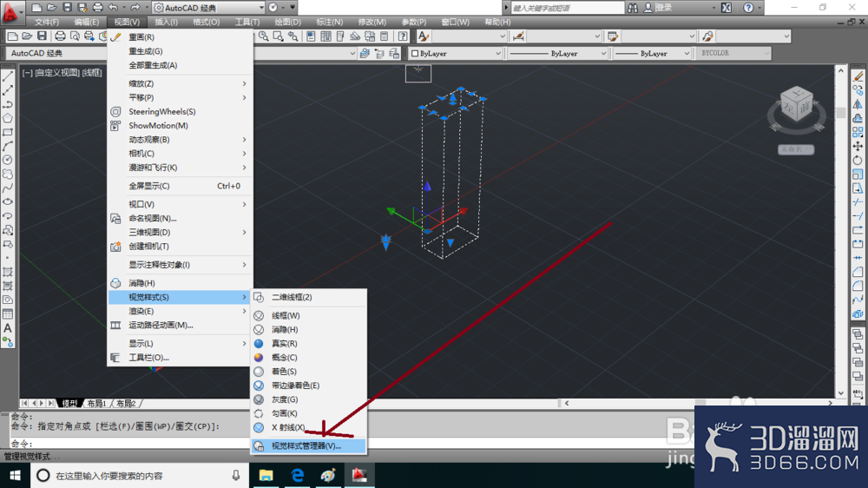Screen dimensions: 868x488
Task: Open 视觉样式管理器(V) menu entry
Action: click(308, 446)
